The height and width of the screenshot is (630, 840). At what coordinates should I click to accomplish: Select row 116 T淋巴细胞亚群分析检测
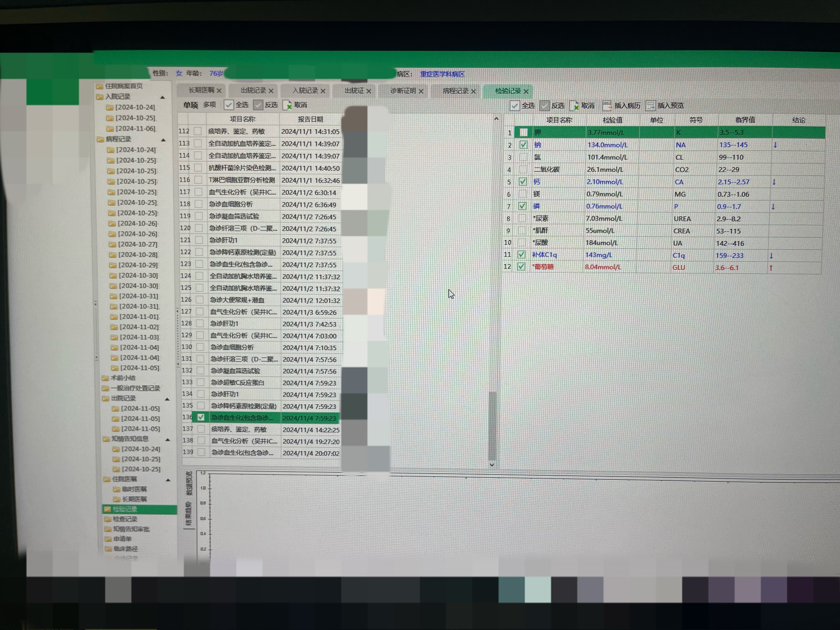(259, 180)
